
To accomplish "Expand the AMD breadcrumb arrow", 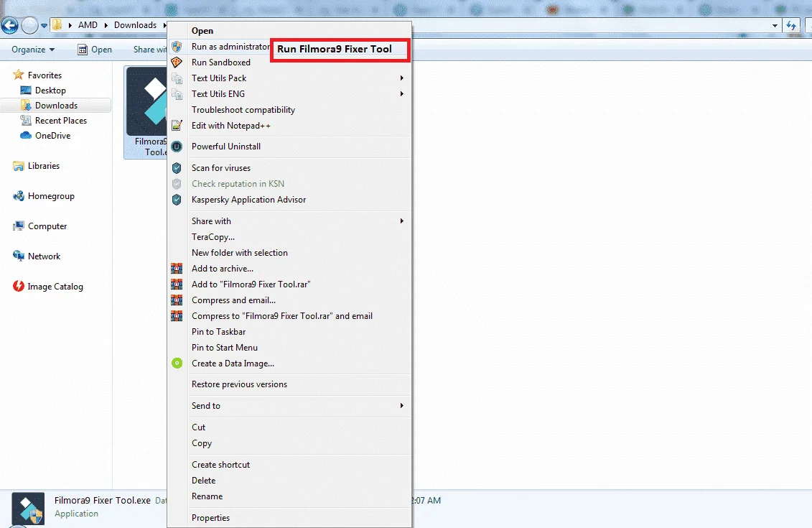I will click(106, 25).
